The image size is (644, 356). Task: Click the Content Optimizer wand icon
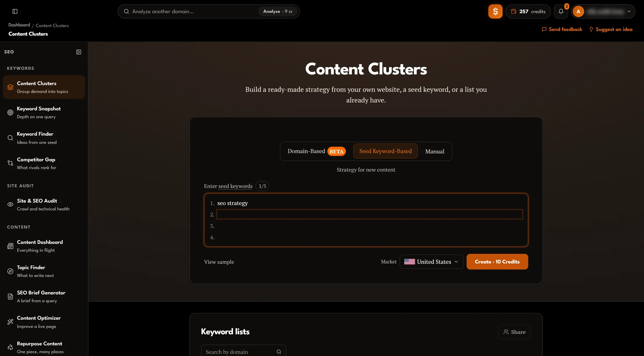click(x=10, y=322)
